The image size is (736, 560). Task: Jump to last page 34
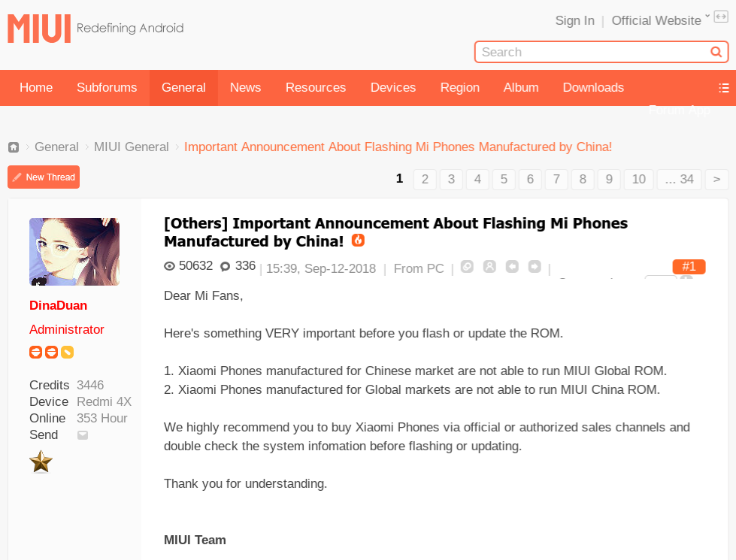click(x=679, y=180)
